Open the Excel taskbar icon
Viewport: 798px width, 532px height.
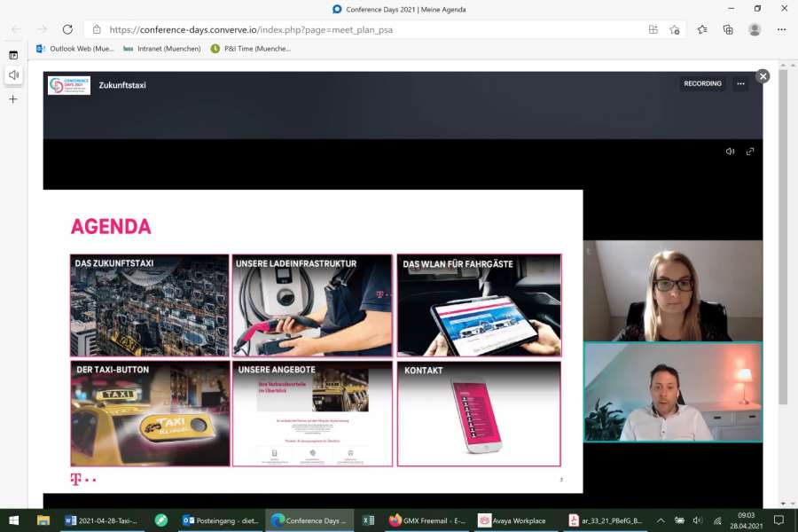click(x=369, y=520)
